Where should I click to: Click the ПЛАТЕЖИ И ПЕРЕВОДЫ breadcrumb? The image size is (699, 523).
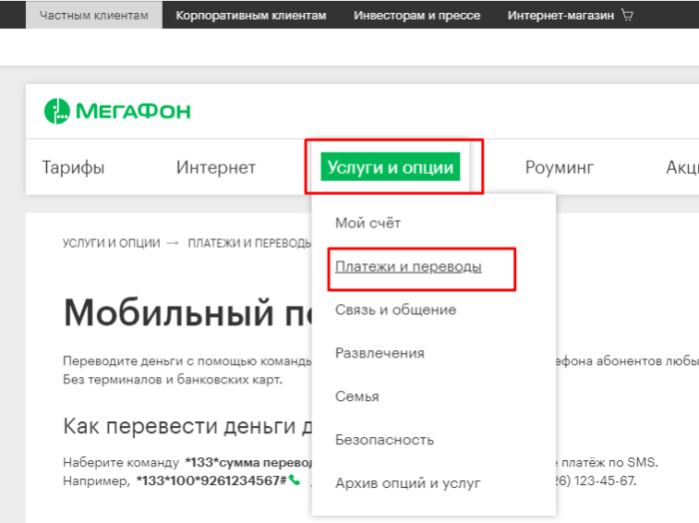(249, 243)
